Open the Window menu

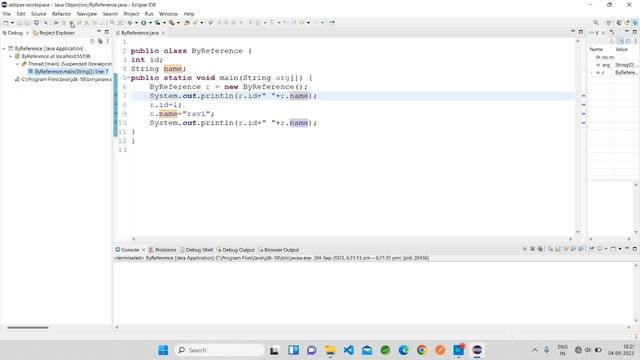(168, 14)
